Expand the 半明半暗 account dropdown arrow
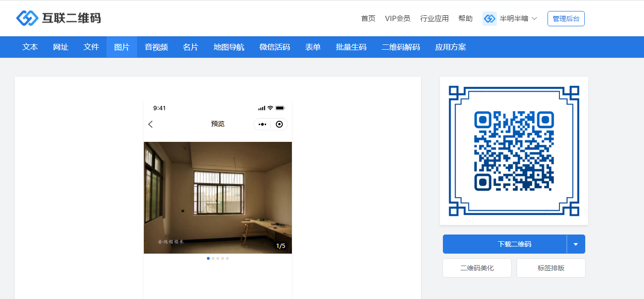 click(534, 19)
